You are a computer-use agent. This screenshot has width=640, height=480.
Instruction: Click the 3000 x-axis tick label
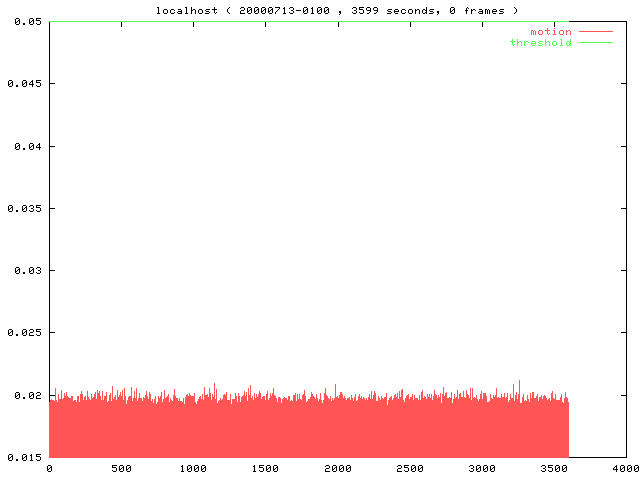[x=482, y=468]
